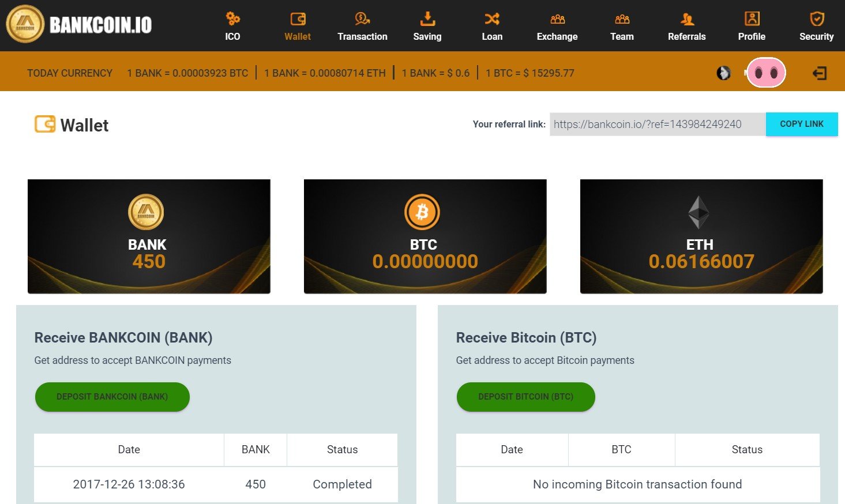Click the Wallet page heading
This screenshot has height=504, width=845.
pyautogui.click(x=84, y=125)
